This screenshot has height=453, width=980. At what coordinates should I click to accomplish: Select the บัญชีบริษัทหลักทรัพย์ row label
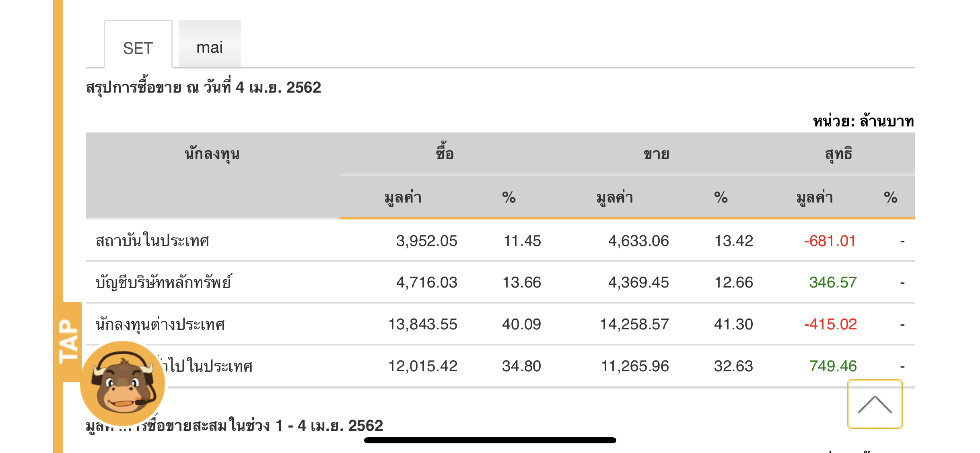pos(163,282)
